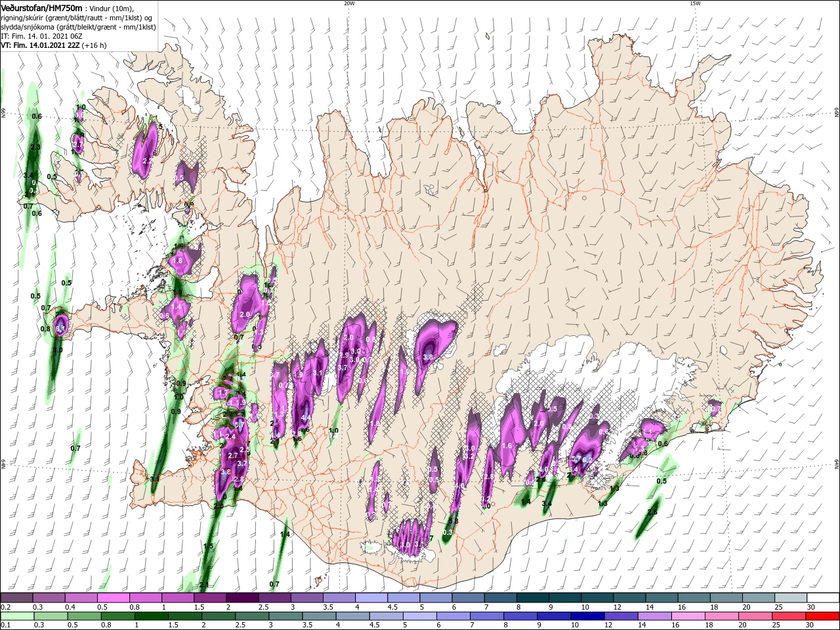Pick the snow scale swatch 0.8–1

(146, 598)
